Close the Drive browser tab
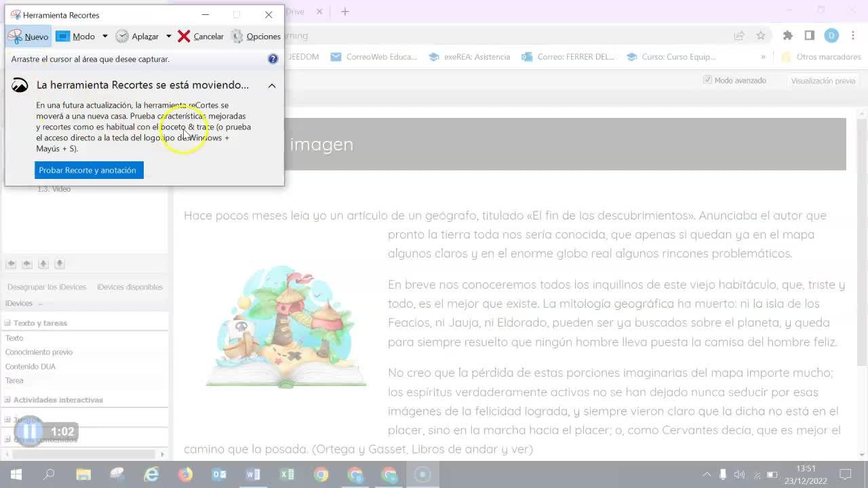This screenshot has width=868, height=488. (319, 12)
